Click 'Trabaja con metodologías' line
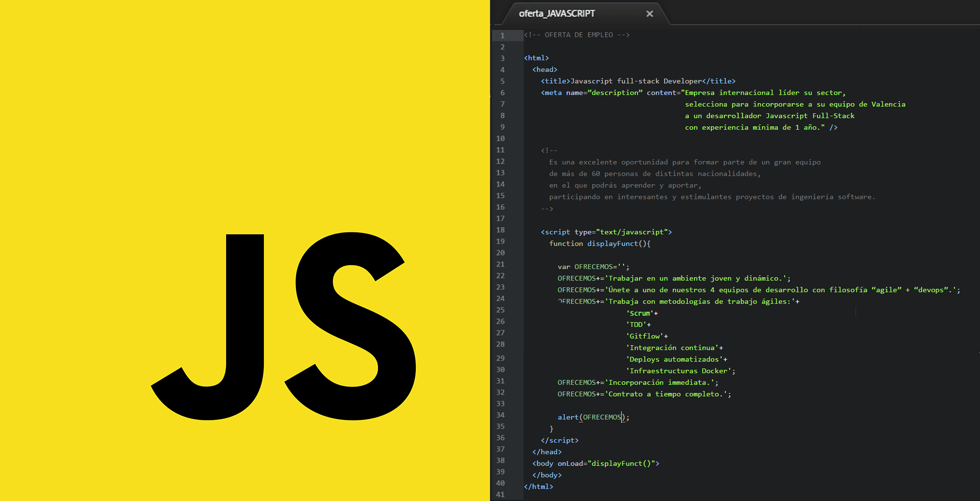This screenshot has height=501, width=980. tap(678, 301)
